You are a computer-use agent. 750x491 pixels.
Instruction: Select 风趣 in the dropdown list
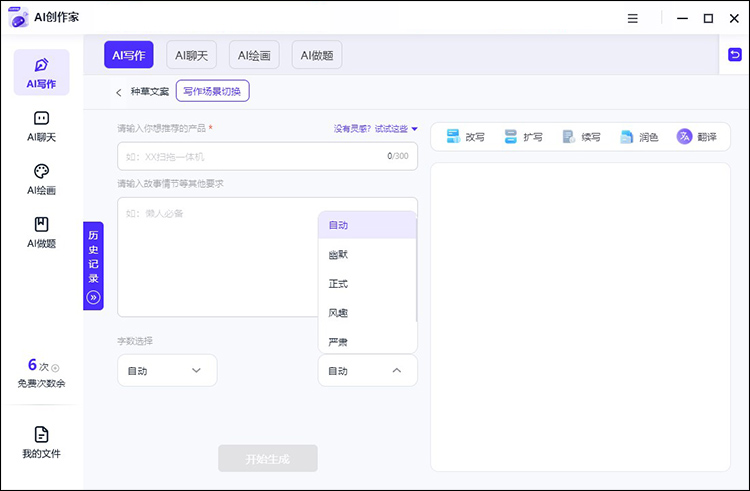pos(367,313)
